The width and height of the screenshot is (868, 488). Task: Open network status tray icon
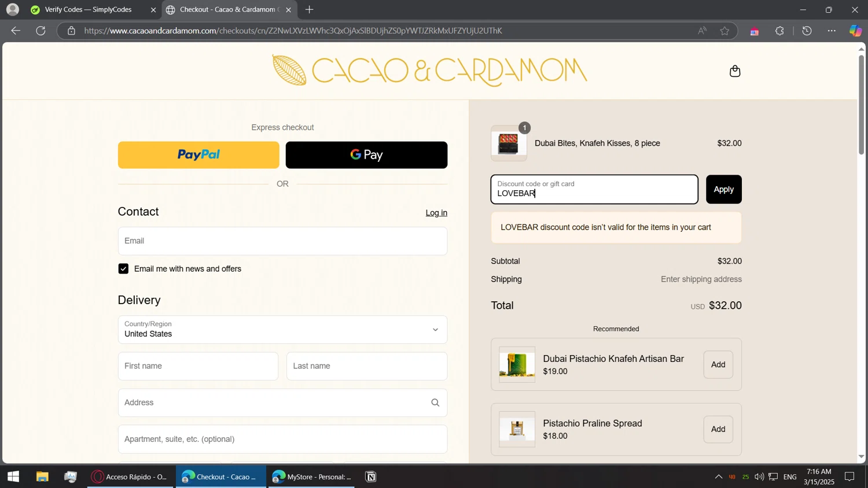(773, 477)
